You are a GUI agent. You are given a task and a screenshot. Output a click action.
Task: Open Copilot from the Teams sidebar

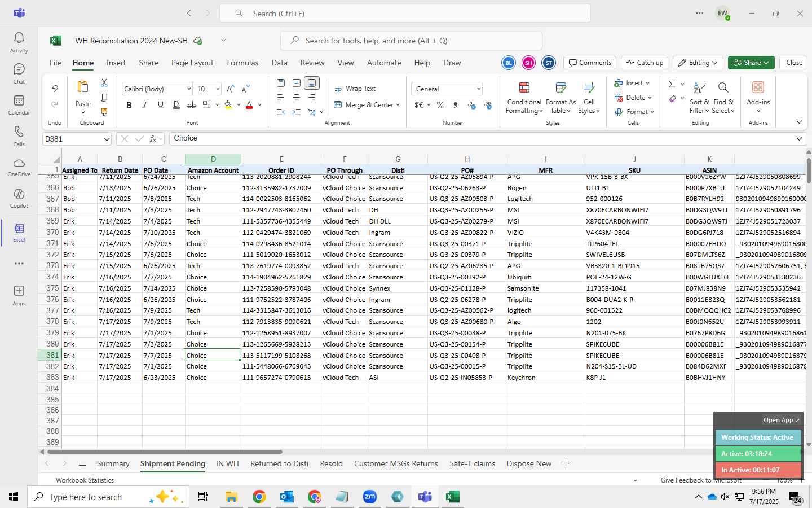pyautogui.click(x=19, y=198)
